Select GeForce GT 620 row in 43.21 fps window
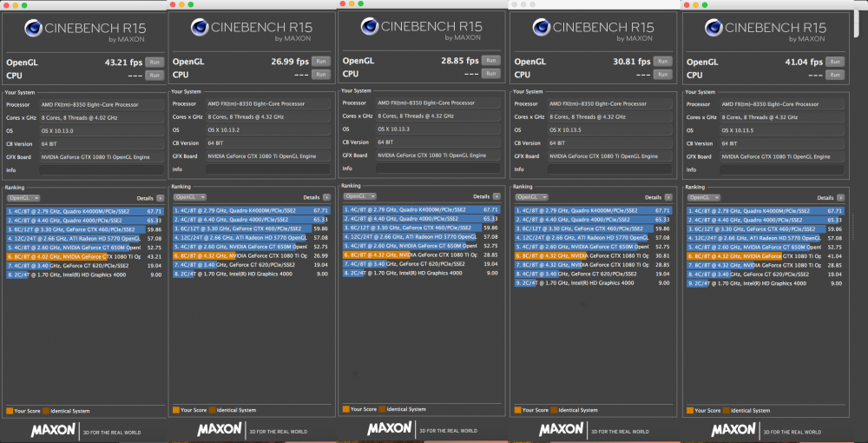This screenshot has height=443, width=868. pyautogui.click(x=85, y=266)
